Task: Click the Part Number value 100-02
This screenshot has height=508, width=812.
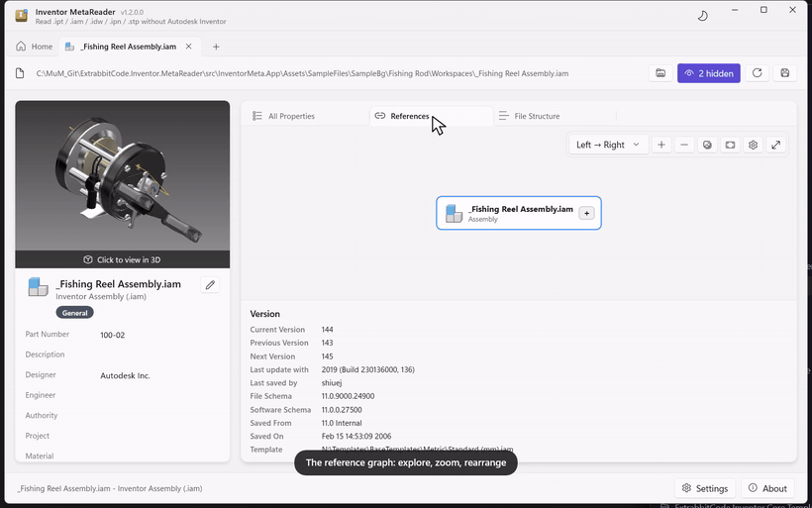Action: [x=112, y=335]
